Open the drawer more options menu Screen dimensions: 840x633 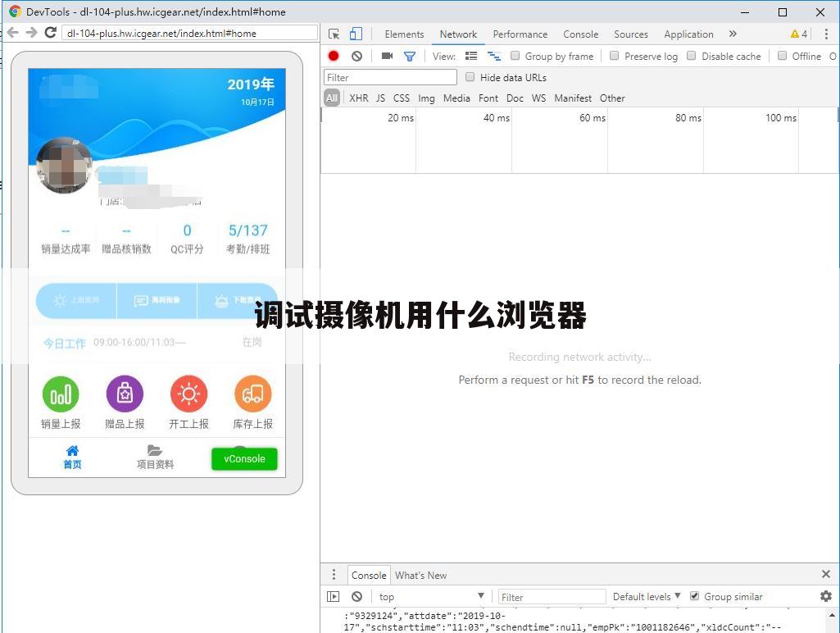click(334, 575)
